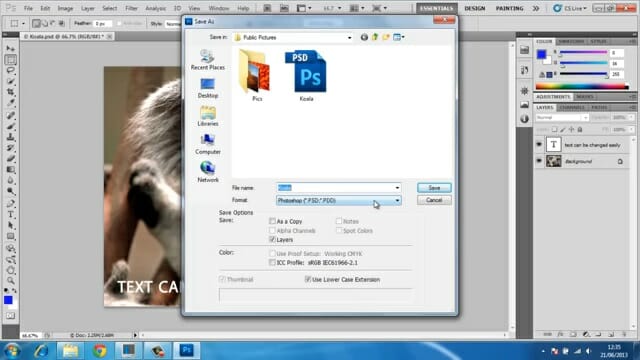The width and height of the screenshot is (640, 360).
Task: Select the Rectangular Marquee tool
Action: (x=10, y=60)
